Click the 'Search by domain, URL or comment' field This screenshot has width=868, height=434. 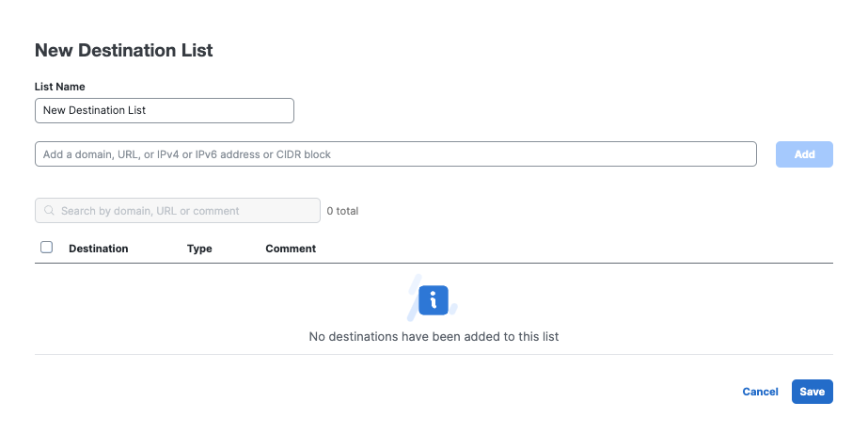tap(178, 211)
